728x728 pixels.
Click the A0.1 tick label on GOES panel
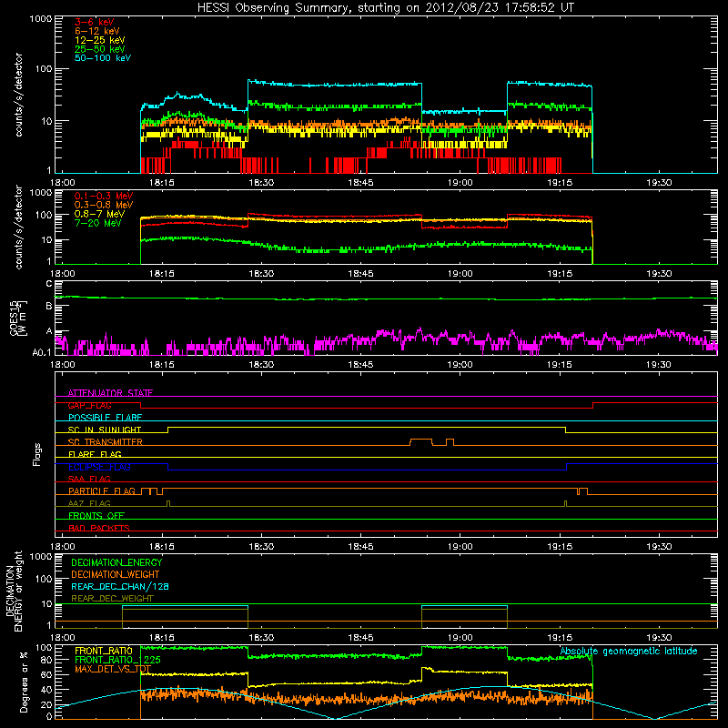pyautogui.click(x=42, y=352)
